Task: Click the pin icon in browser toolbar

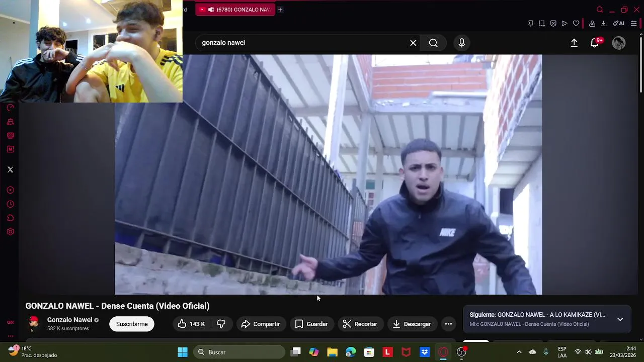Action: 530,24
